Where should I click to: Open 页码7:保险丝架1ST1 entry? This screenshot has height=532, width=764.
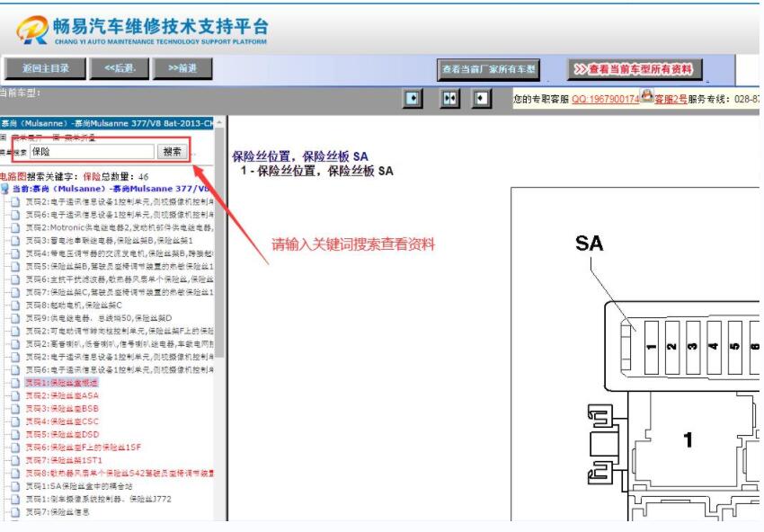click(64, 460)
